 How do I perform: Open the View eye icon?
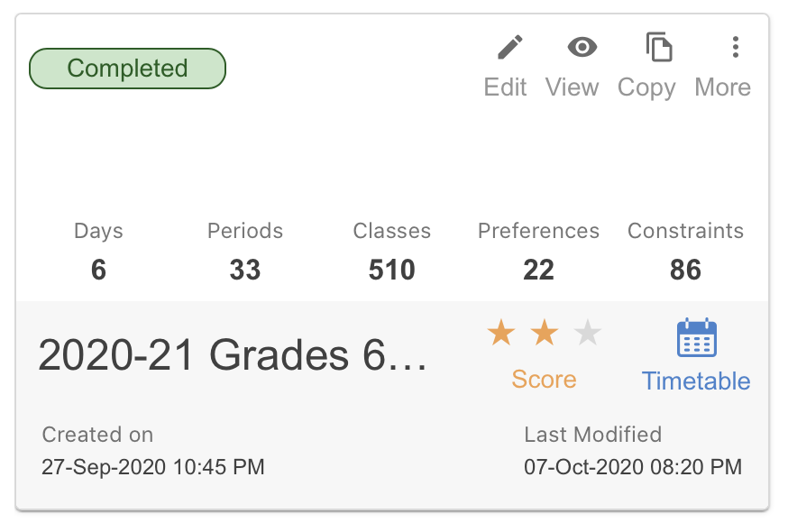click(x=582, y=47)
